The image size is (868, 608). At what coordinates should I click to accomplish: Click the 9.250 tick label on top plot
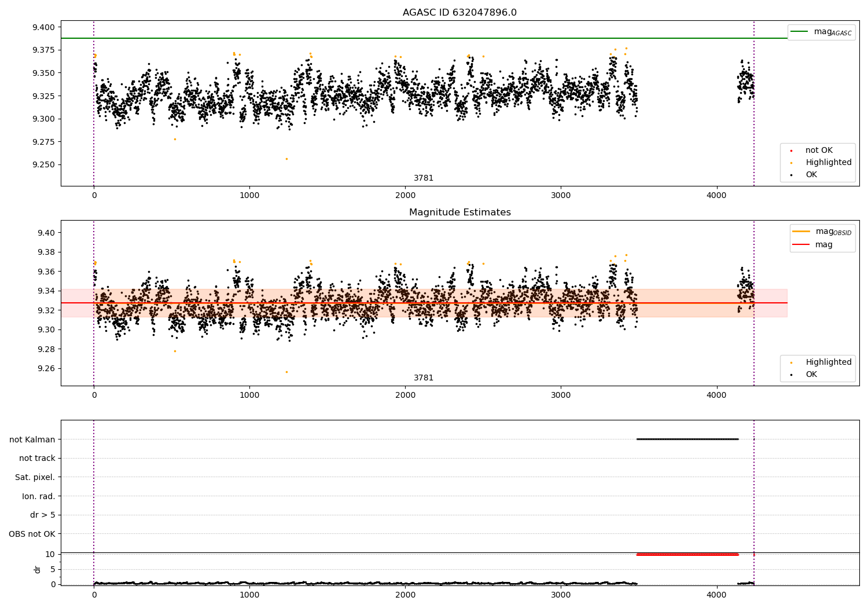tap(43, 165)
